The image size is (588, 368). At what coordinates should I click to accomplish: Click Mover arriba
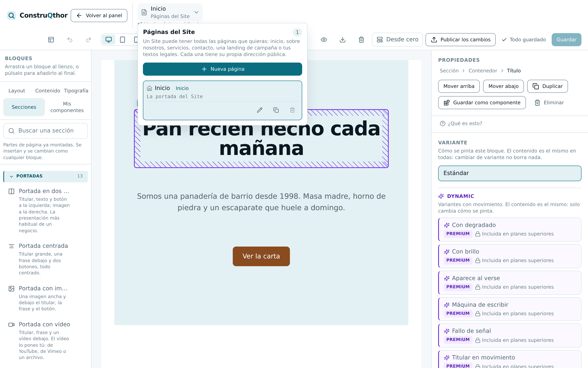pyautogui.click(x=459, y=86)
